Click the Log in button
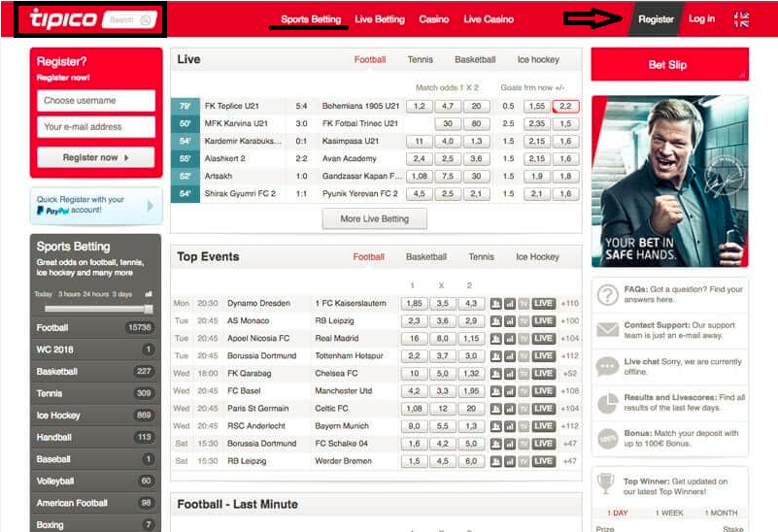Viewport: 778px width, 532px height. click(701, 18)
